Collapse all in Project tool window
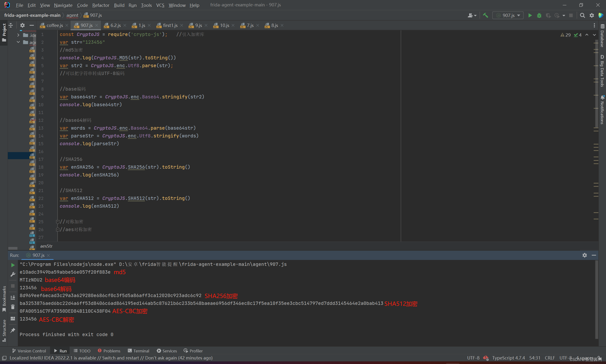 tap(11, 25)
